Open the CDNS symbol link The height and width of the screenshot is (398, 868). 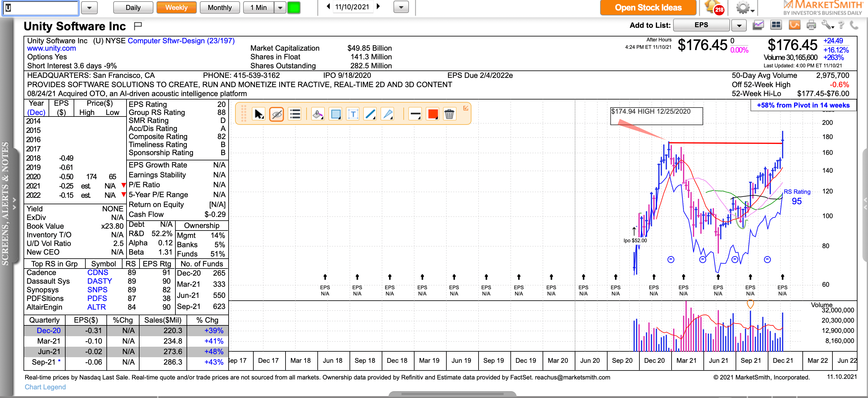pyautogui.click(x=98, y=273)
